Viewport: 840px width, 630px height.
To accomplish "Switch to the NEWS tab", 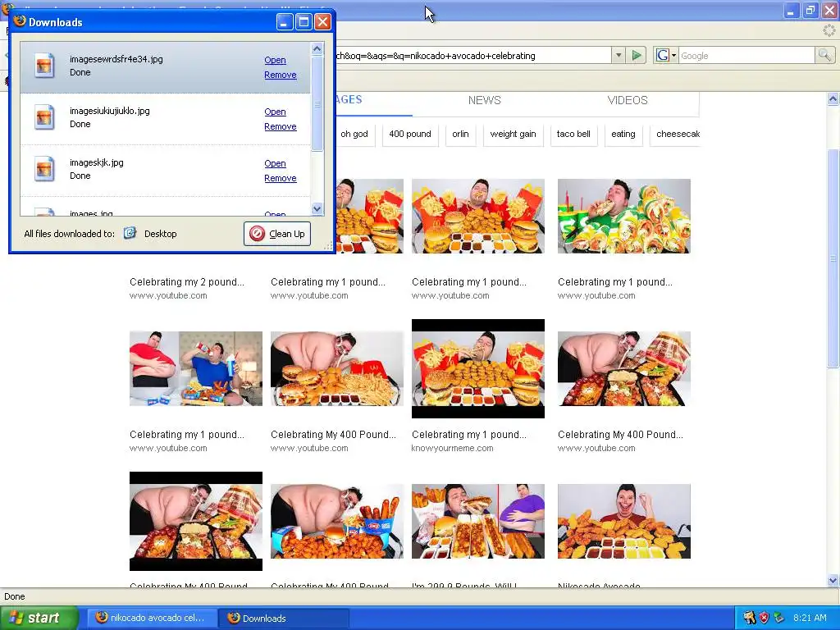I will (484, 100).
